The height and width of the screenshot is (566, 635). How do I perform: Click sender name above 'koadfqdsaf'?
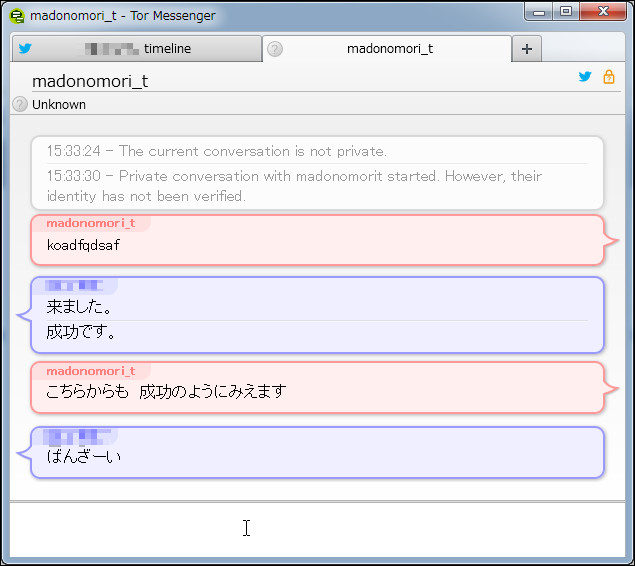pyautogui.click(x=91, y=223)
